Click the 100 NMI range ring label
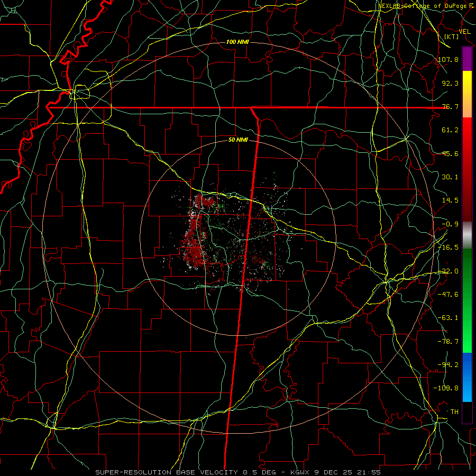The width and height of the screenshot is (476, 476). 237,42
